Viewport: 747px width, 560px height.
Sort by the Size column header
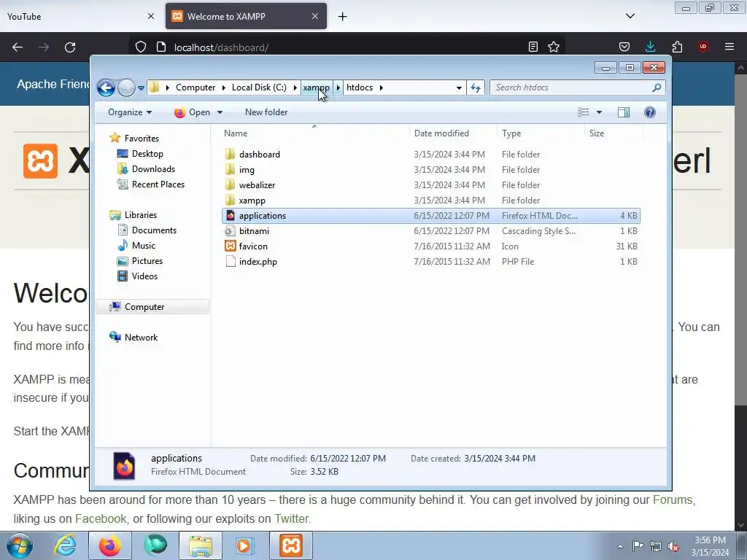[x=613, y=133]
